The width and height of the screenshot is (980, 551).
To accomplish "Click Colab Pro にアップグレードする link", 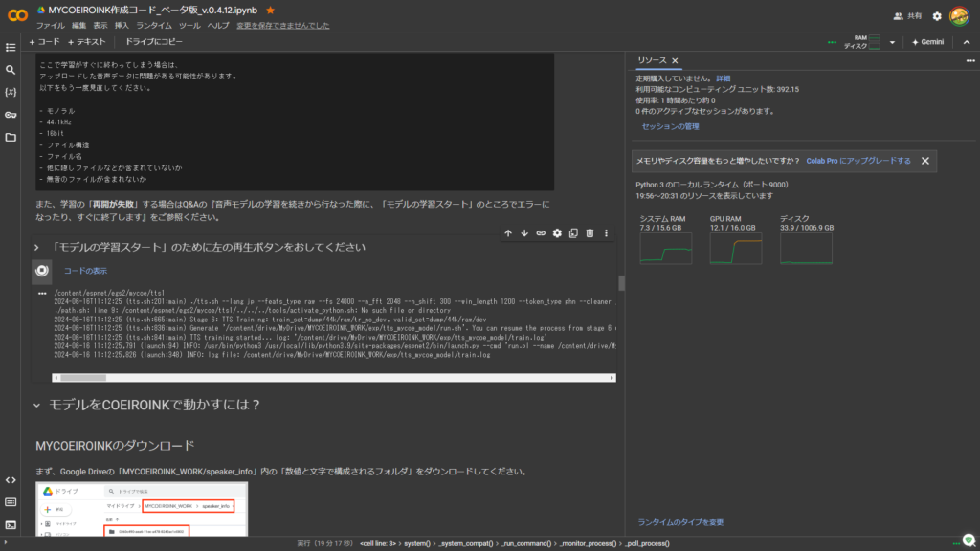I will click(858, 161).
